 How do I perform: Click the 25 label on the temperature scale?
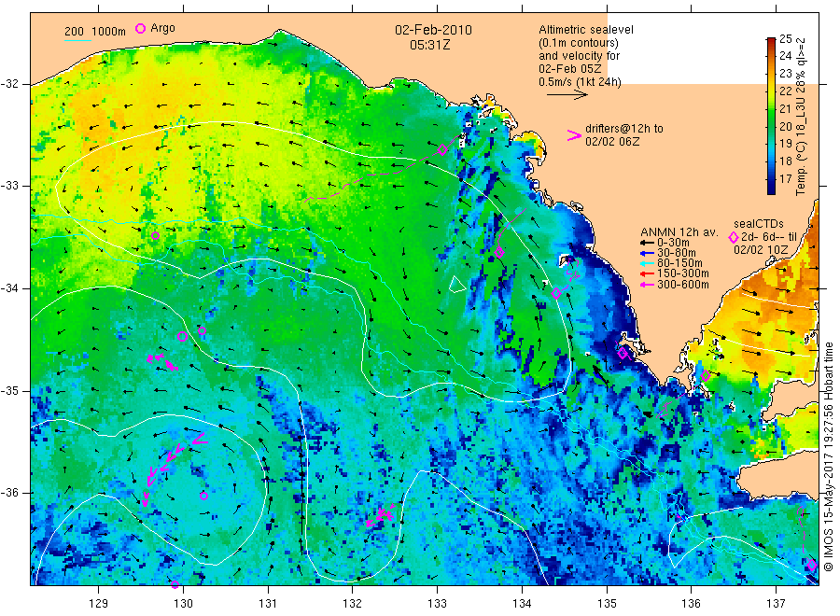click(x=785, y=38)
